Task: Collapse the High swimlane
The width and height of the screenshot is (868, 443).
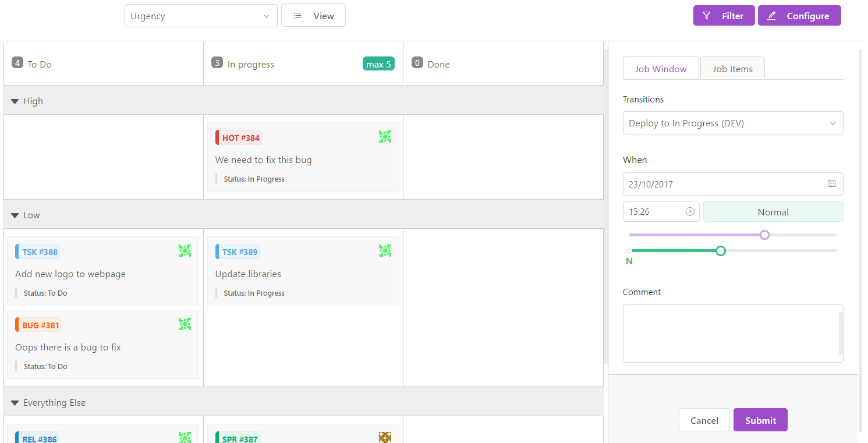Action: (15, 101)
